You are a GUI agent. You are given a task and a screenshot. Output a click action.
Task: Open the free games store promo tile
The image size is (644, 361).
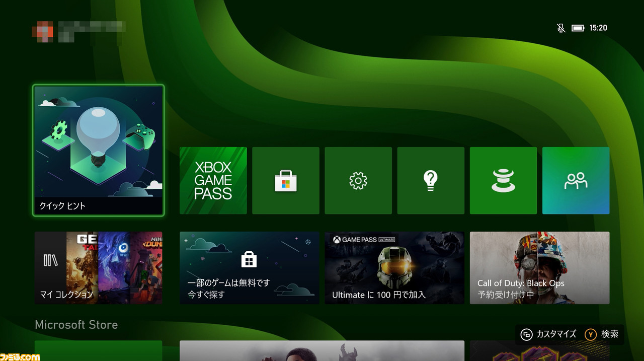point(250,268)
